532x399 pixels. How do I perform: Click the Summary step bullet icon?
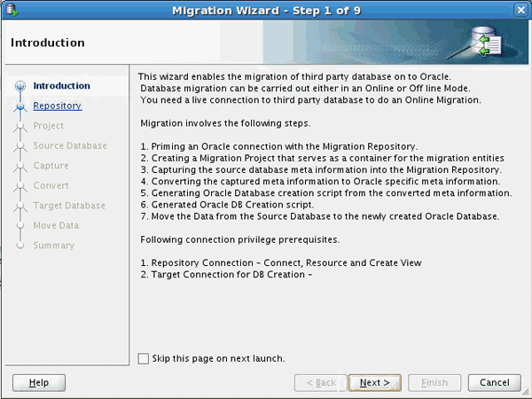point(20,246)
